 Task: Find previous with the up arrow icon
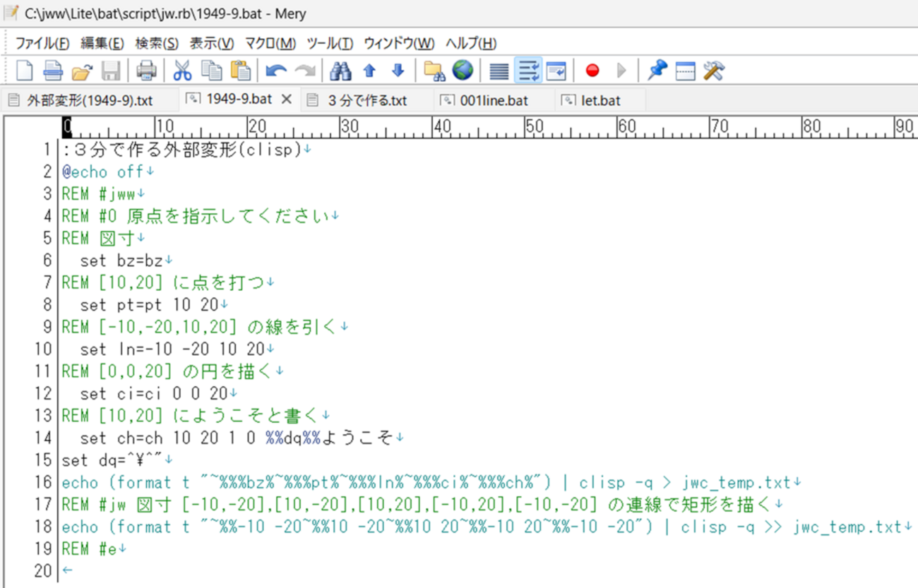pos(369,71)
